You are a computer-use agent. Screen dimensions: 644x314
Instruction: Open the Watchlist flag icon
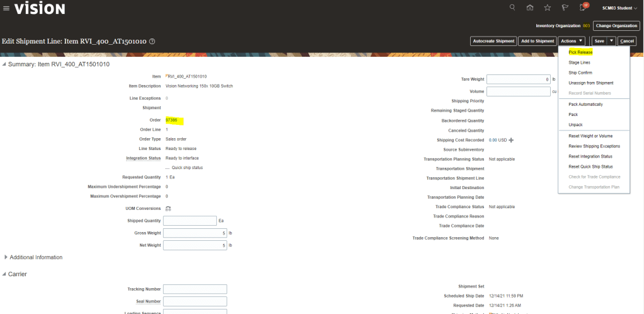tap(565, 8)
